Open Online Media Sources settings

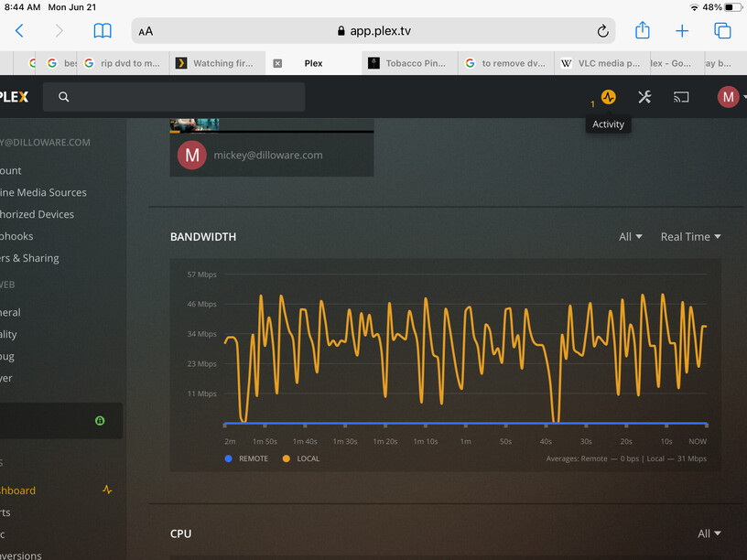pos(43,192)
